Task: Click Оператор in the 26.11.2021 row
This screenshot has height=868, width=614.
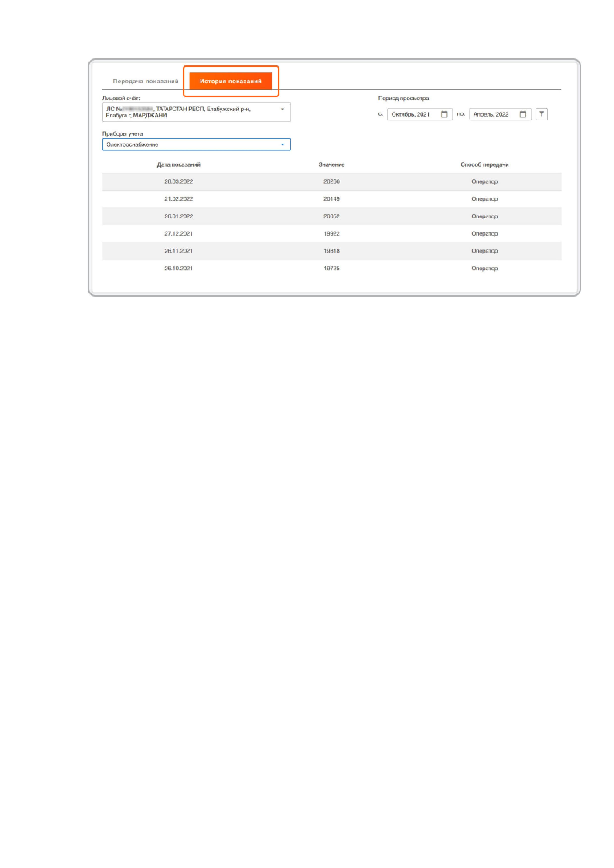Action: tap(484, 251)
